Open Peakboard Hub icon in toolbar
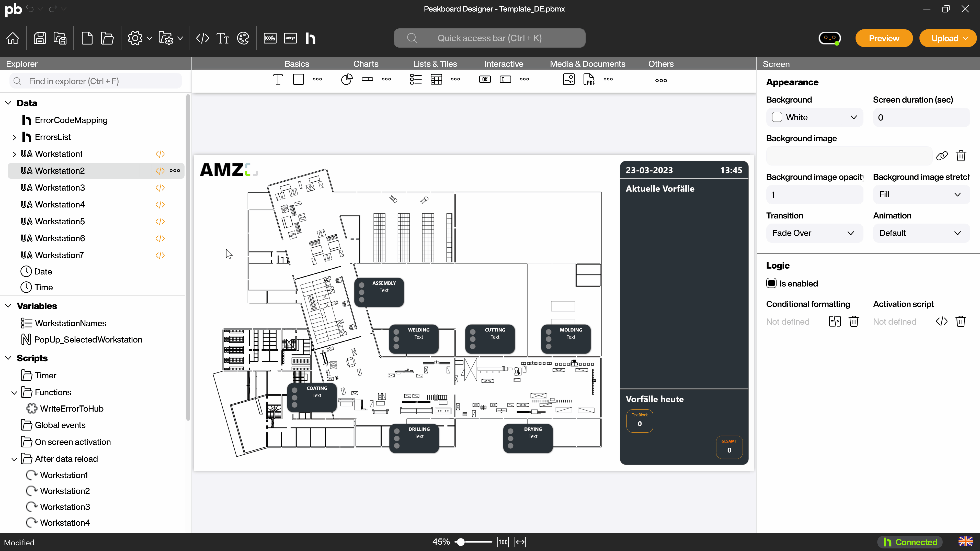The height and width of the screenshot is (551, 980). click(x=310, y=38)
